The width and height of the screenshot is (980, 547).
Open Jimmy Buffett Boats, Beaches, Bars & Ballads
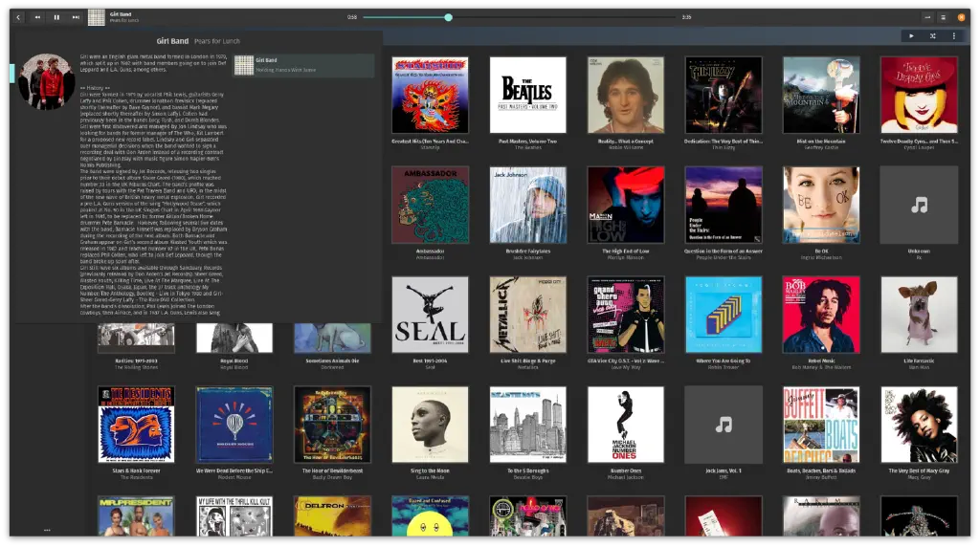821,425
